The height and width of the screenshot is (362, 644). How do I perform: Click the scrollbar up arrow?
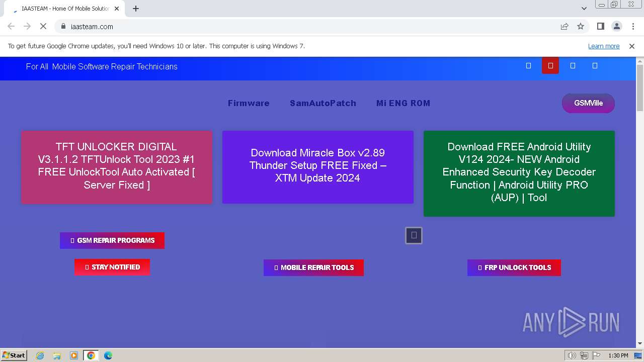pyautogui.click(x=640, y=61)
